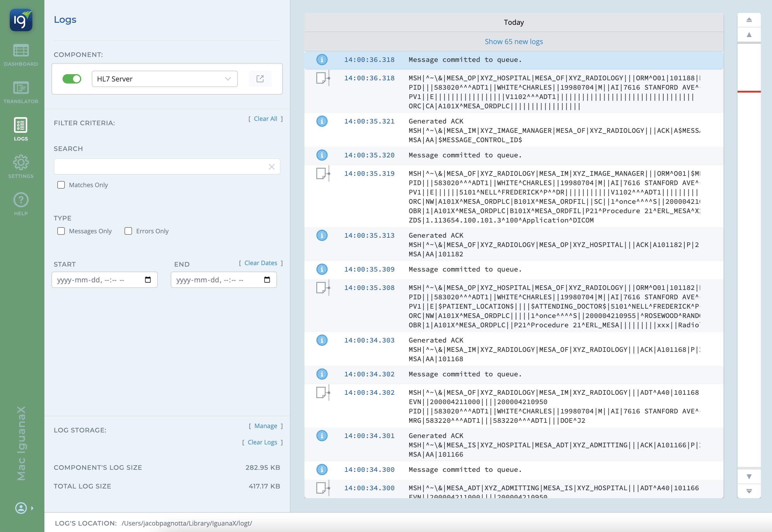Click Show 65 new logs link
Image resolution: width=772 pixels, height=532 pixels.
[514, 42]
